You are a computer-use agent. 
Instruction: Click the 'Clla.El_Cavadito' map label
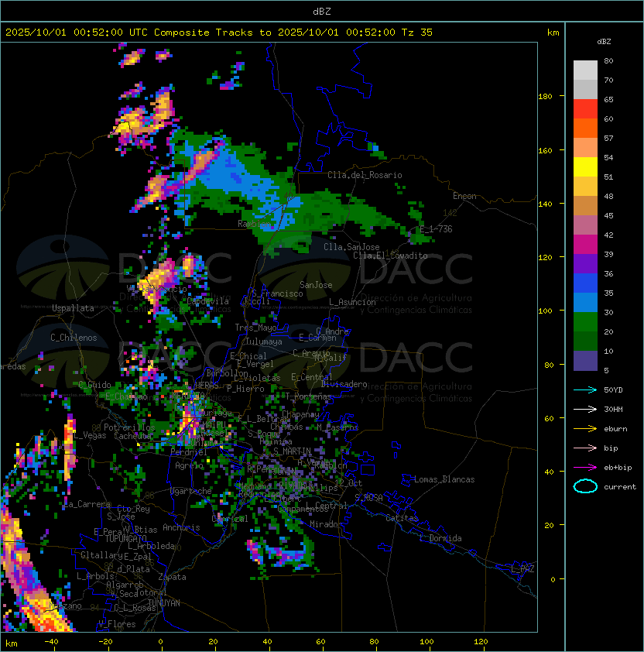pyautogui.click(x=390, y=256)
